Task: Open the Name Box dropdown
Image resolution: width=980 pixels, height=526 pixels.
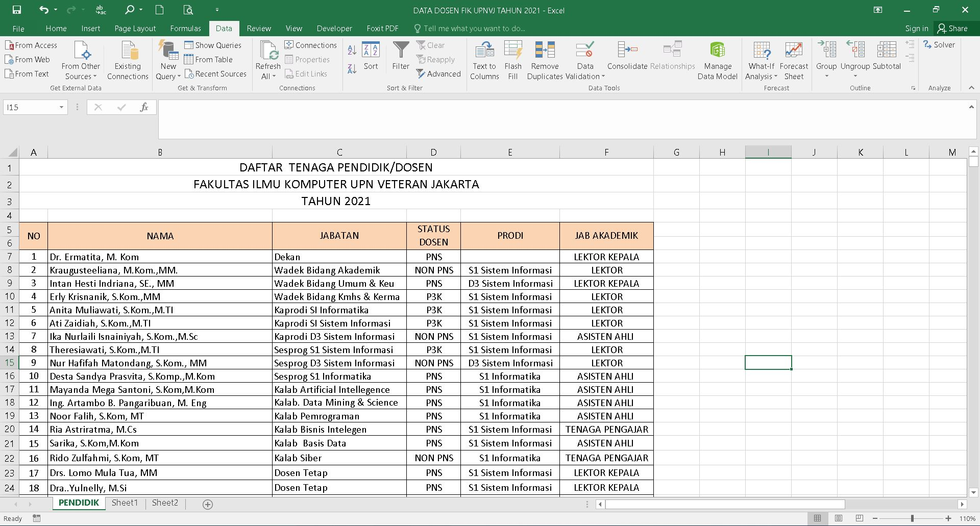Action: pyautogui.click(x=61, y=107)
